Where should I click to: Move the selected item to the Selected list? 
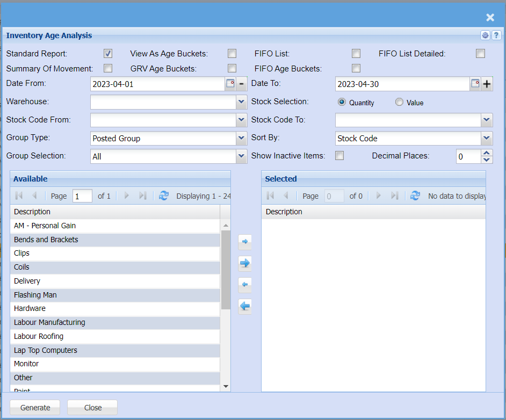pyautogui.click(x=245, y=242)
